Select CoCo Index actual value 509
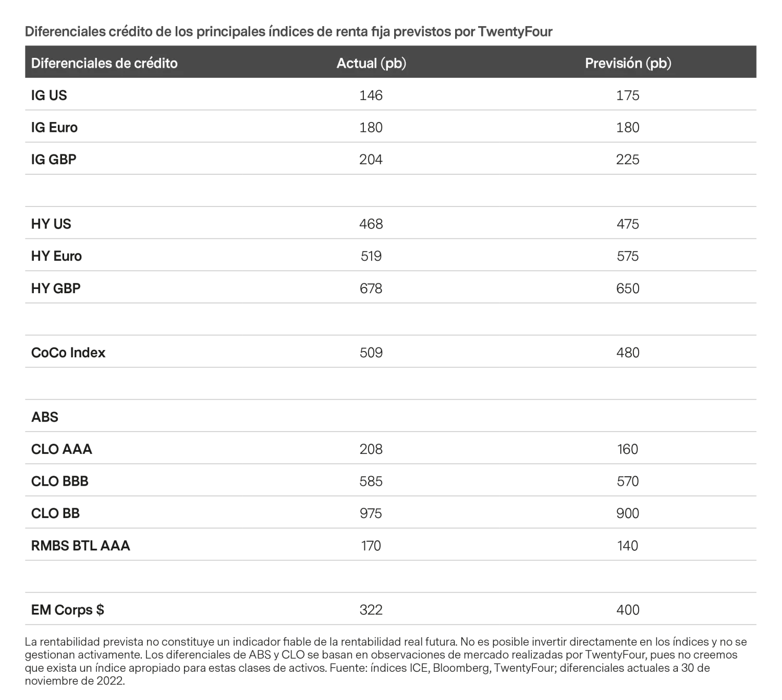This screenshot has height=700, width=782. (371, 353)
